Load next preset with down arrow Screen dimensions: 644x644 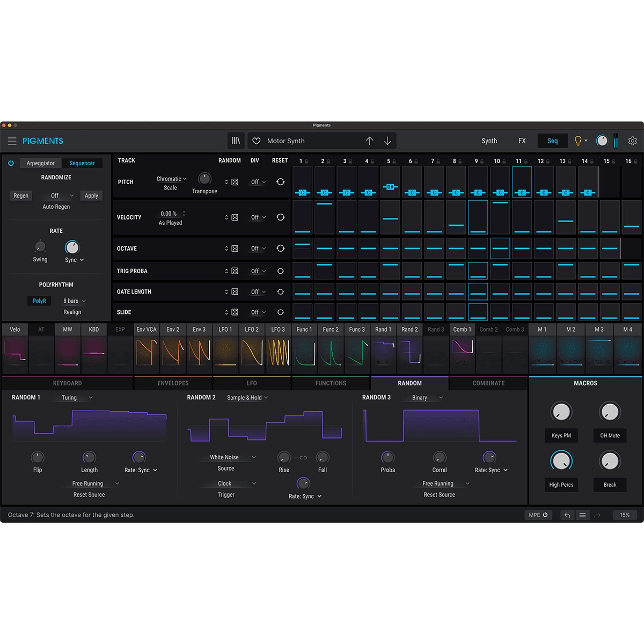click(387, 141)
